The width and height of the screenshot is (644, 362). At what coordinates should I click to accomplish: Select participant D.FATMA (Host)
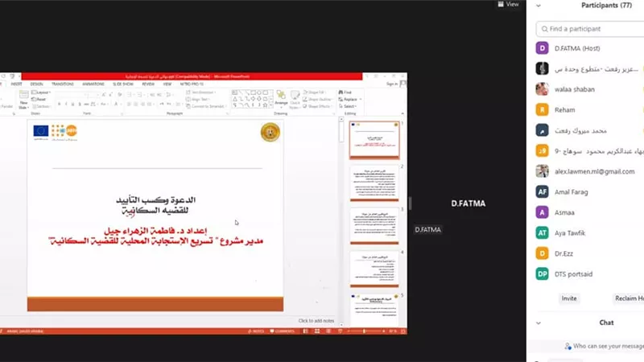(x=590, y=48)
